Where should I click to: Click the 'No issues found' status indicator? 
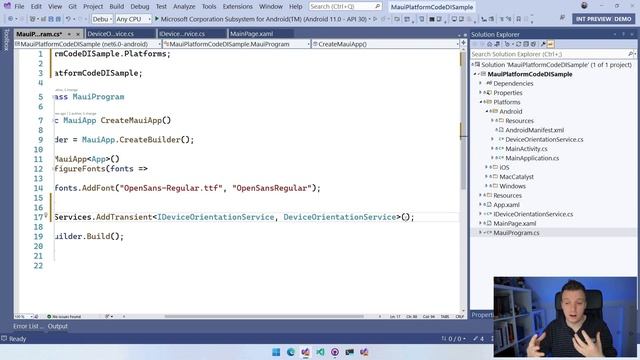pyautogui.click(x=64, y=317)
